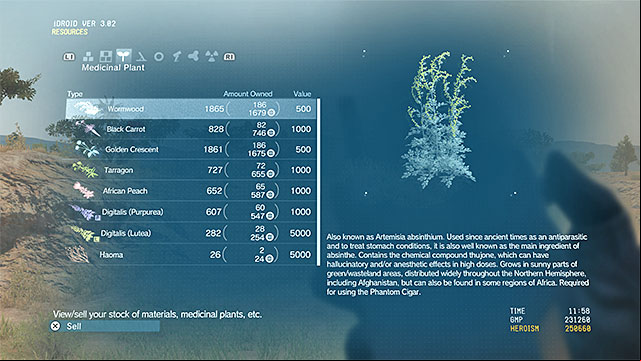Click the African Peach plant icon
Viewport: 641px width, 361px height.
pyautogui.click(x=84, y=191)
